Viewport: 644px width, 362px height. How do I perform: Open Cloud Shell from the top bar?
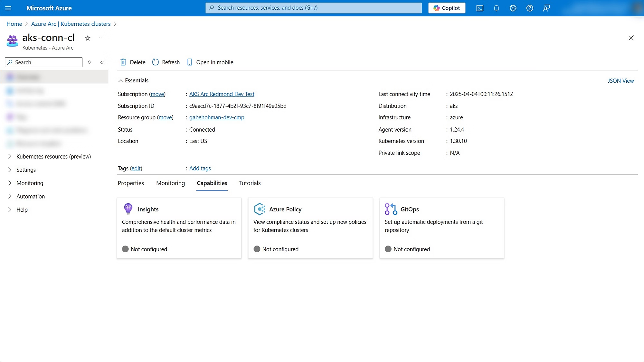pyautogui.click(x=480, y=8)
